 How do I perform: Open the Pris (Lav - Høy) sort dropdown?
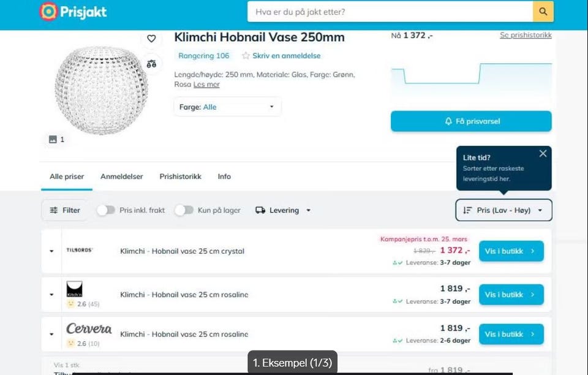click(503, 210)
